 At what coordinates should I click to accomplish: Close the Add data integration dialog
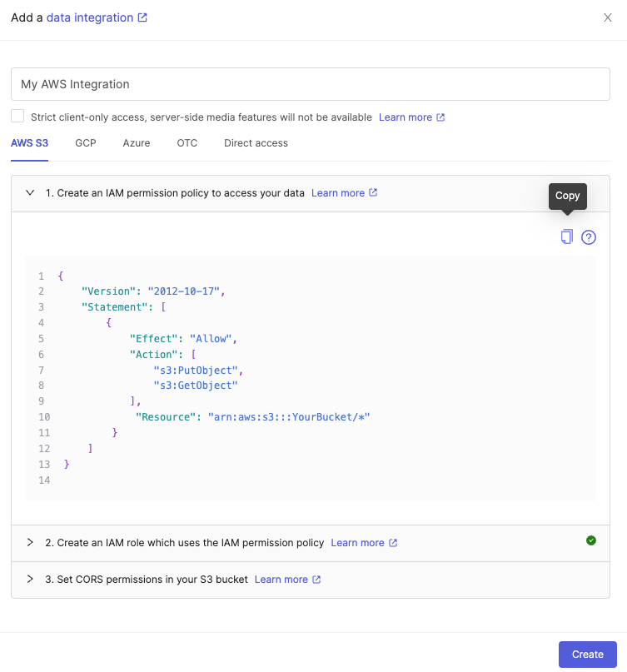(607, 17)
